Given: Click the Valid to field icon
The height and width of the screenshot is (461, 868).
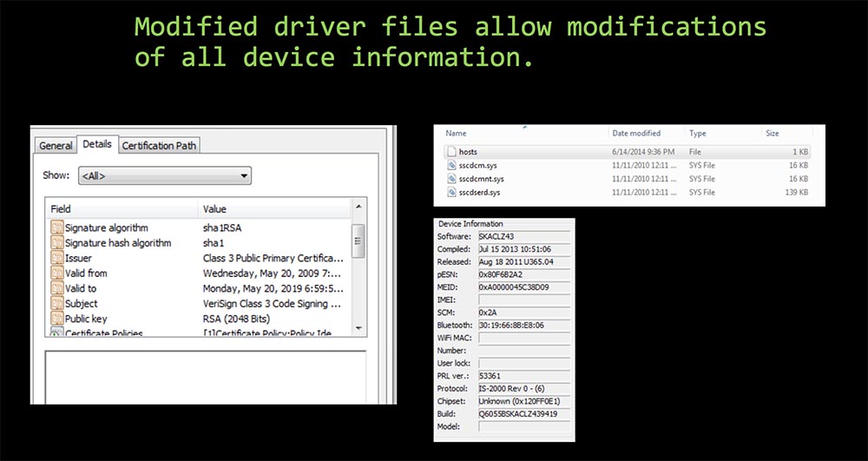Looking at the screenshot, I should coord(57,287).
